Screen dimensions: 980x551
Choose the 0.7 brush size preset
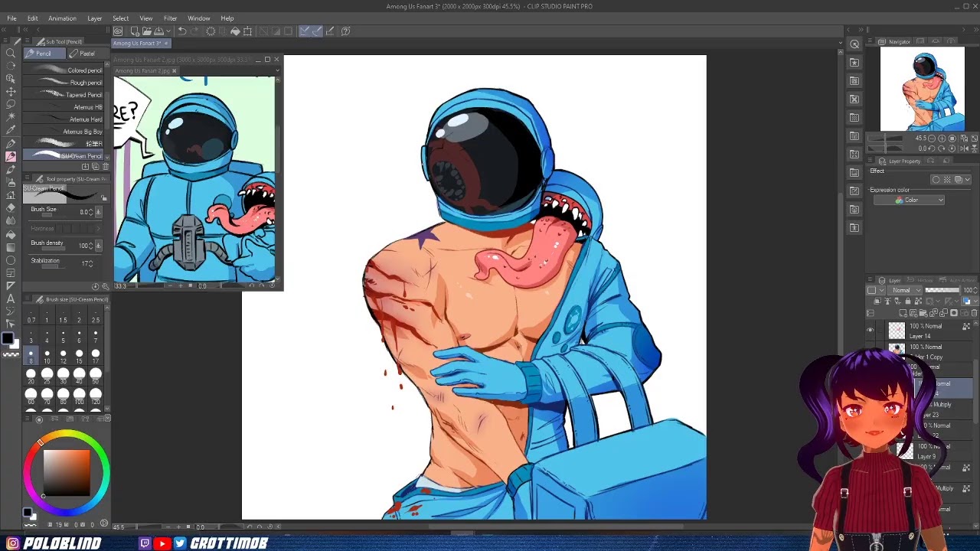(31, 316)
